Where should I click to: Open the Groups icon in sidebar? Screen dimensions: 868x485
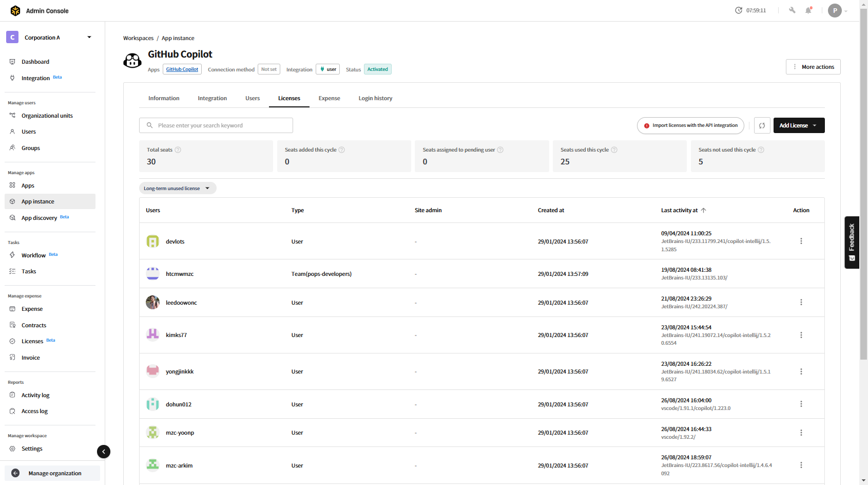tap(12, 148)
